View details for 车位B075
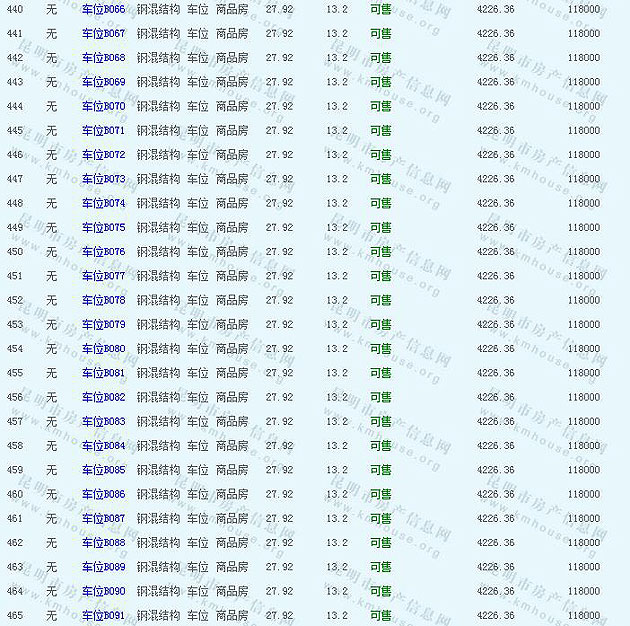 [x=104, y=228]
